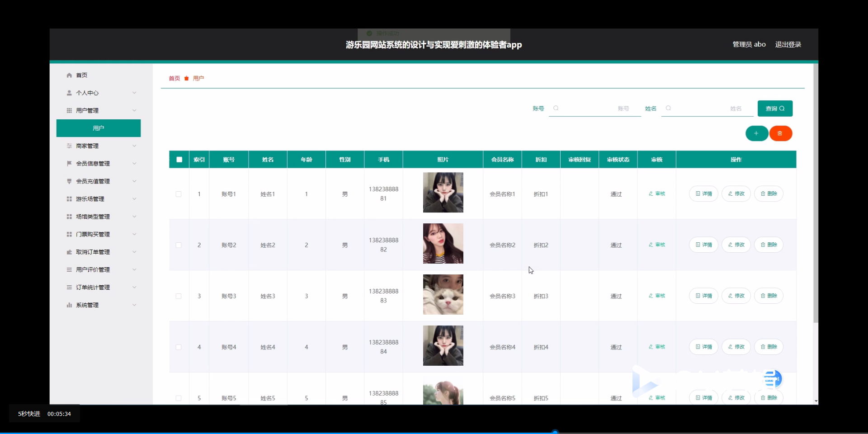Click the flag icon beside 会员信息管理
The height and width of the screenshot is (434, 868).
point(69,163)
